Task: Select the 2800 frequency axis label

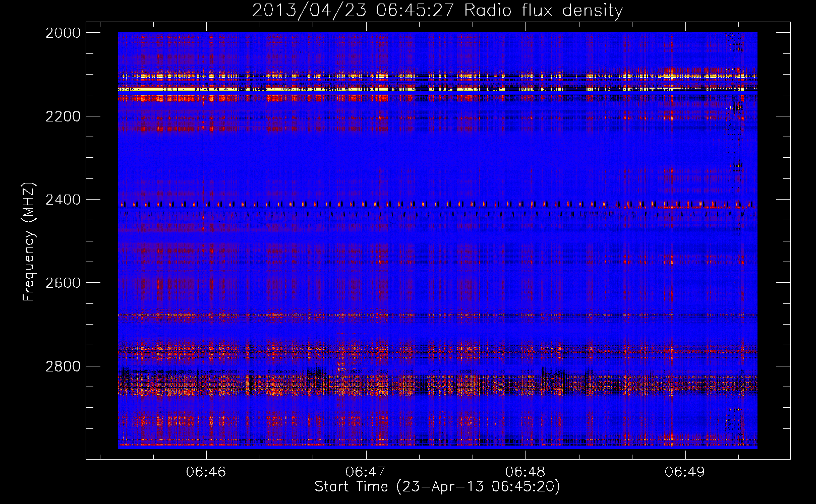Action: pyautogui.click(x=63, y=366)
